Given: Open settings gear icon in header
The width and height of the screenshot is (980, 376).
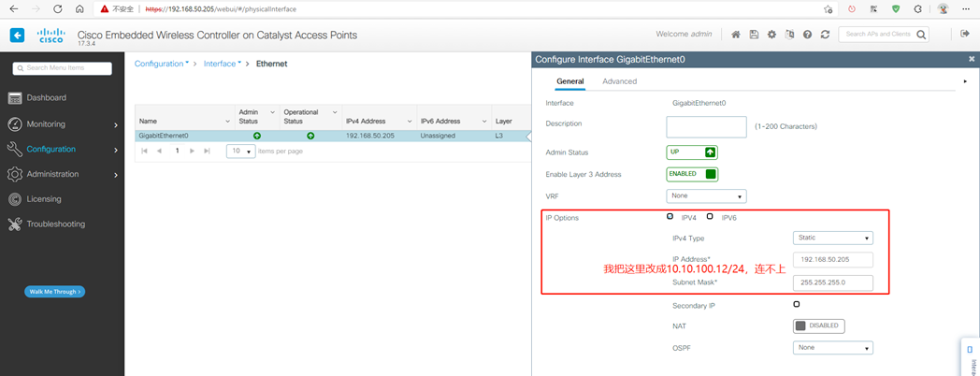Looking at the screenshot, I should (771, 35).
